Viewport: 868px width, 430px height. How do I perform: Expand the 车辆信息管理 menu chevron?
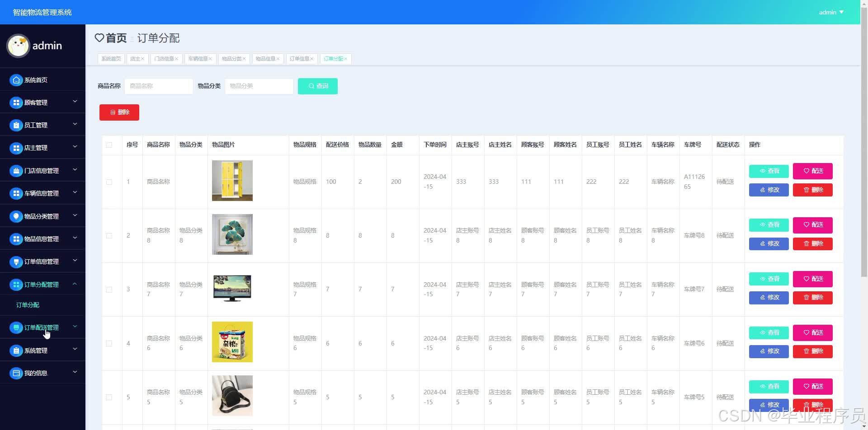point(75,192)
